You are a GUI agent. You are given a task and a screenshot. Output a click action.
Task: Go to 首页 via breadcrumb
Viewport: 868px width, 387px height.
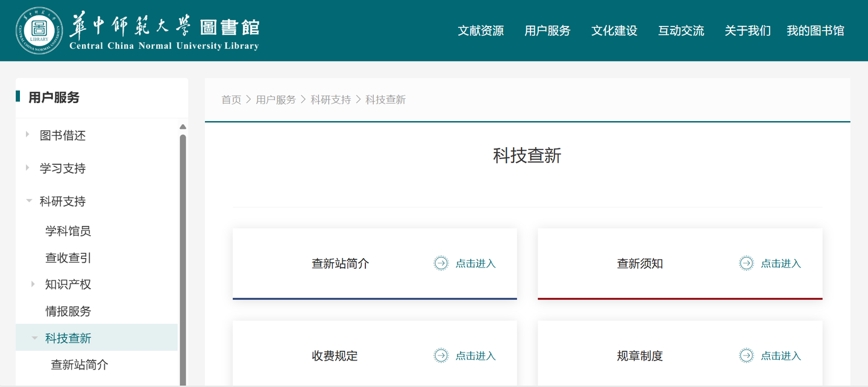coord(231,99)
